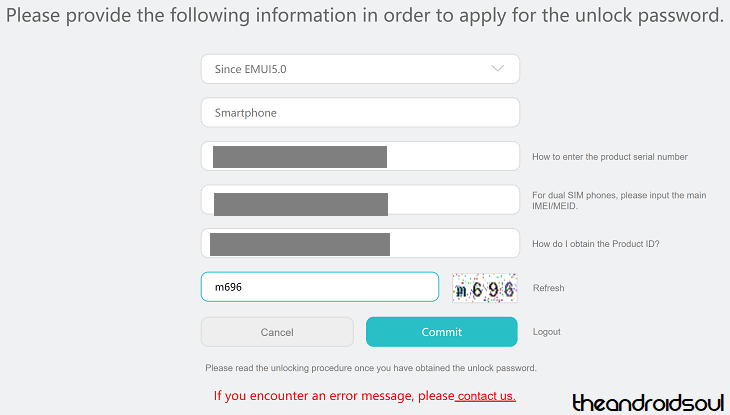Open 'How do I obtain the Product ID?'
This screenshot has height=415, width=730.
pyautogui.click(x=596, y=244)
